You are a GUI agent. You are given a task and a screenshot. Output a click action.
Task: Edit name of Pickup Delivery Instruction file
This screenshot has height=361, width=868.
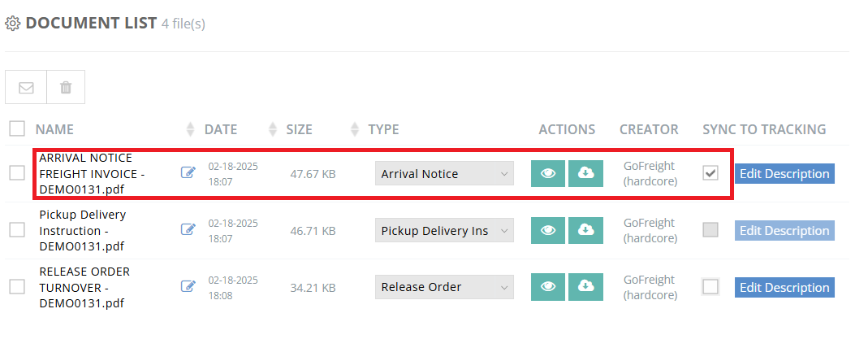pos(188,229)
